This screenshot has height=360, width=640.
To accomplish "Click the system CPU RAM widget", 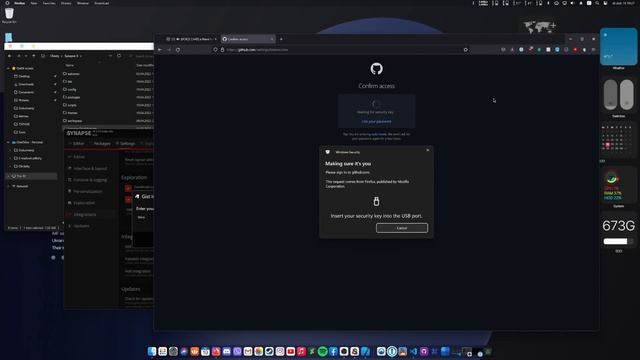I will click(618, 186).
